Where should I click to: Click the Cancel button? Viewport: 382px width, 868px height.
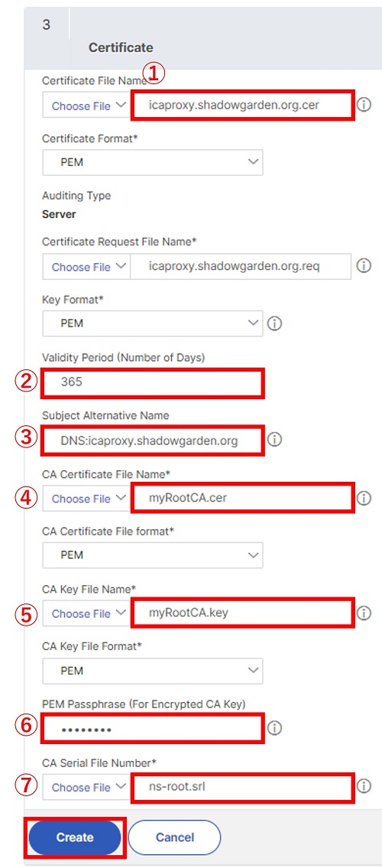pos(174,837)
